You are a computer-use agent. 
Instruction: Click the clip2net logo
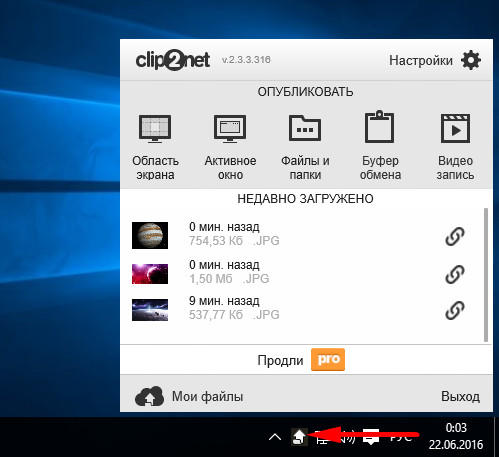pyautogui.click(x=173, y=60)
